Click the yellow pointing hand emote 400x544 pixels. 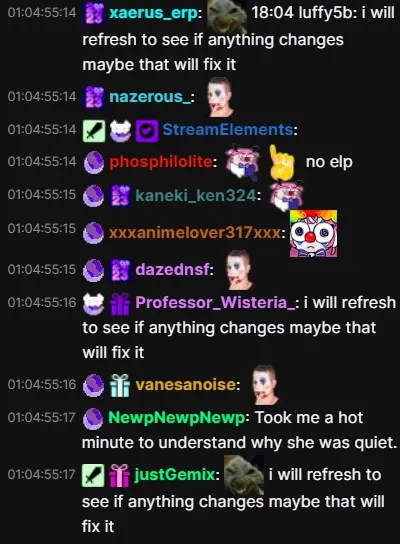(282, 162)
